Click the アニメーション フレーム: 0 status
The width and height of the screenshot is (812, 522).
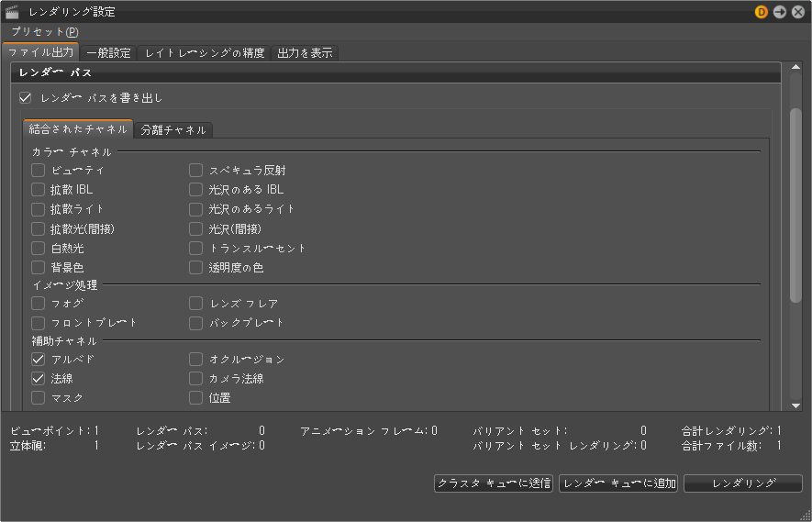point(369,431)
